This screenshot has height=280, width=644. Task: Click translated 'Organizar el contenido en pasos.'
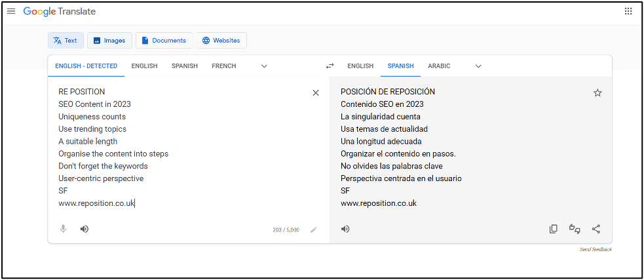pos(398,154)
